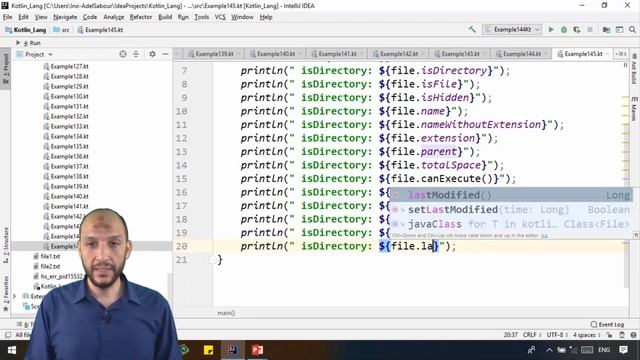The height and width of the screenshot is (360, 640).
Task: Click the src breadcrumb in the navigation bar
Action: (x=62, y=30)
